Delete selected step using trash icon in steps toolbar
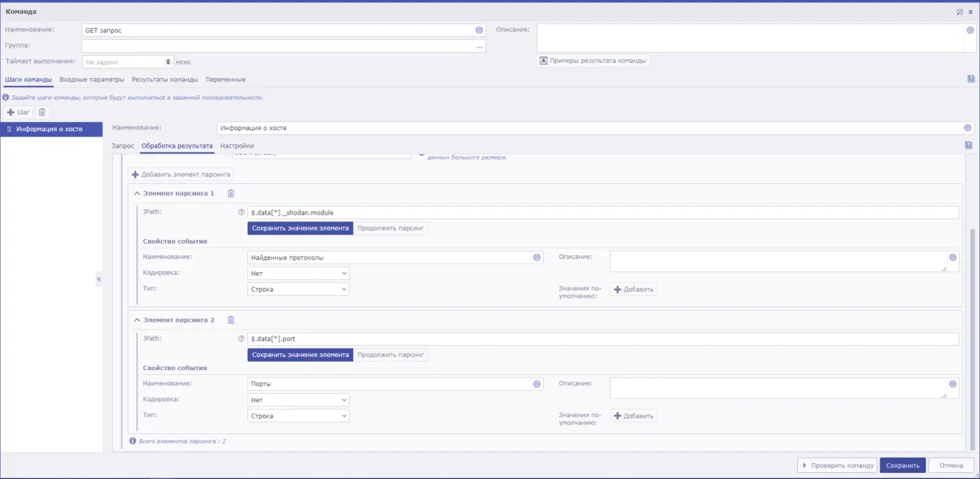980x479 pixels. click(x=42, y=112)
